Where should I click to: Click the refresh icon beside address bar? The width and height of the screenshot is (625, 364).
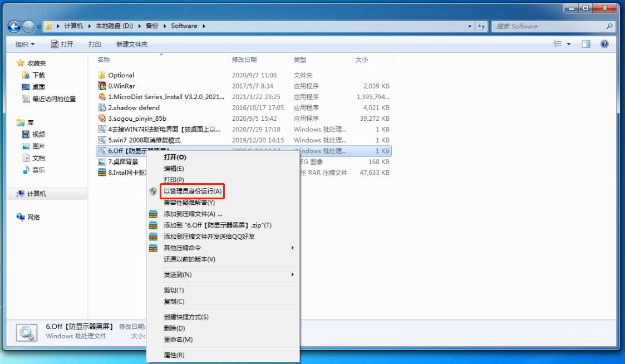point(481,26)
